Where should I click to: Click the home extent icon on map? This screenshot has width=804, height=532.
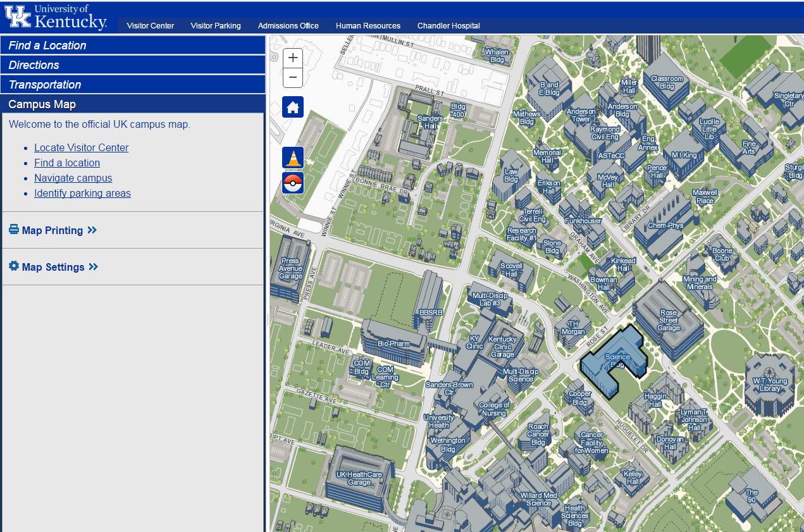[293, 107]
